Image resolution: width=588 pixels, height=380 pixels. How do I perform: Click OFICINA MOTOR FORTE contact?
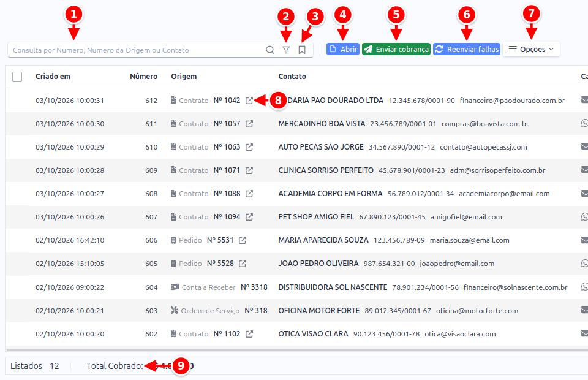[x=318, y=311]
